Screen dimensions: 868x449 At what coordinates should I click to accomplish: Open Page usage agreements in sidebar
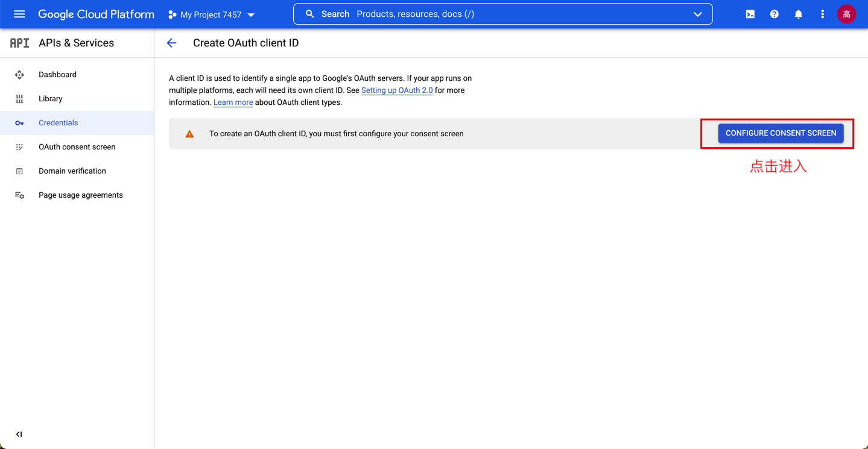click(77, 195)
